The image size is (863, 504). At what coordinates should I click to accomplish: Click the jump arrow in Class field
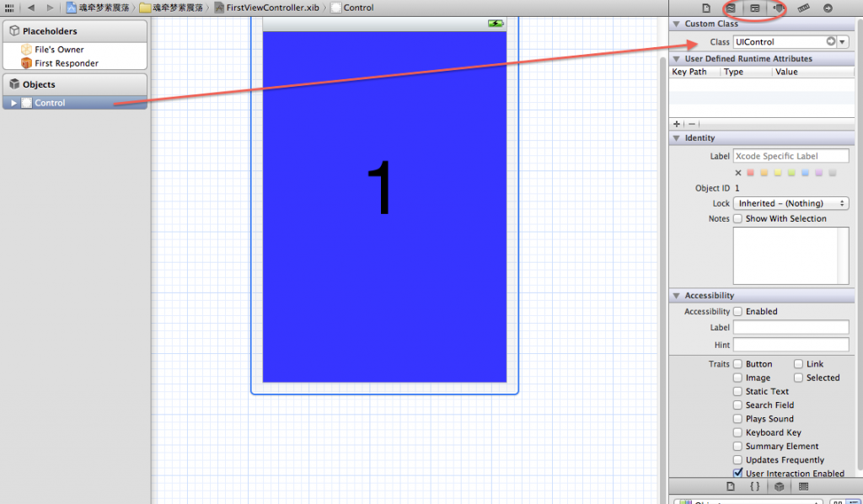[x=830, y=41]
